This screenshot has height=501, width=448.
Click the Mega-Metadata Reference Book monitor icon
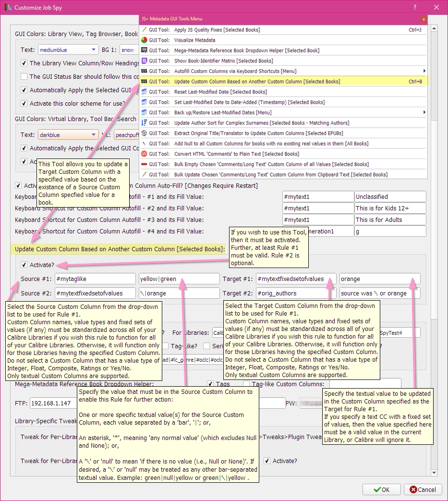coord(144,50)
